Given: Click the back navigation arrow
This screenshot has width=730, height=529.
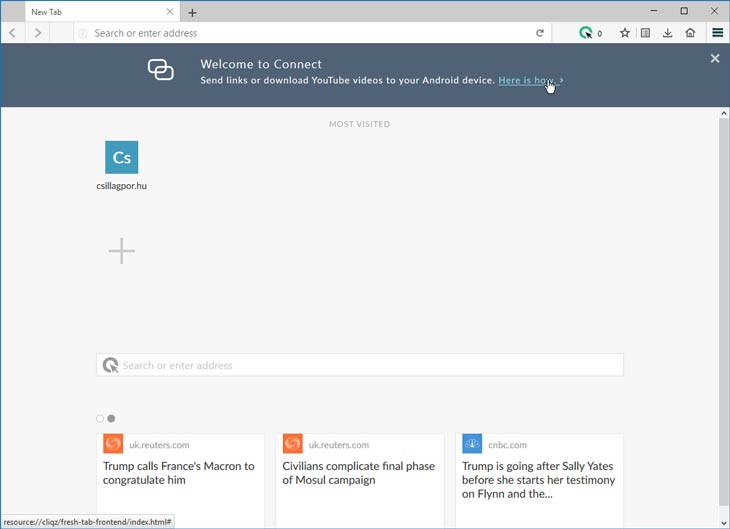Looking at the screenshot, I should [x=13, y=33].
